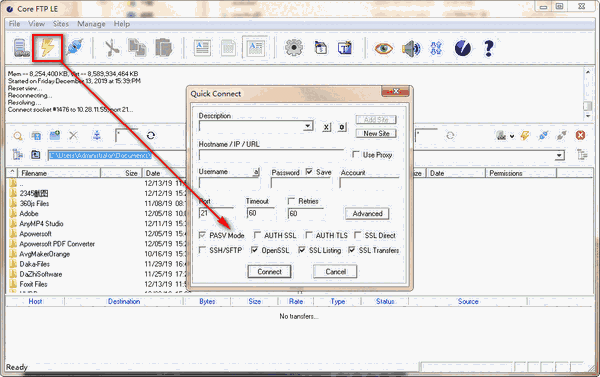Click the local panel refresh icon
Viewport: 600px width, 377px height.
(x=151, y=135)
